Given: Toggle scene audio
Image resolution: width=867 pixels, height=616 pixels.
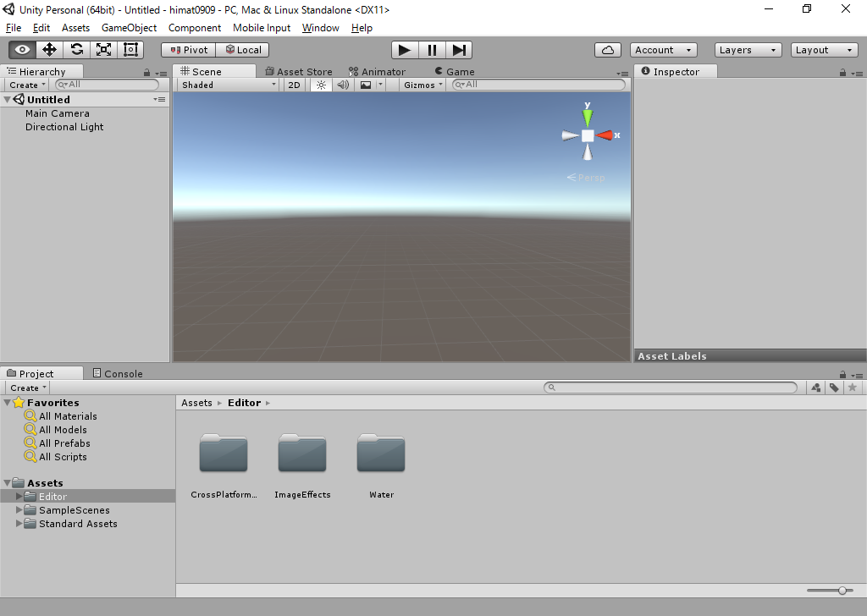Looking at the screenshot, I should pyautogui.click(x=343, y=85).
